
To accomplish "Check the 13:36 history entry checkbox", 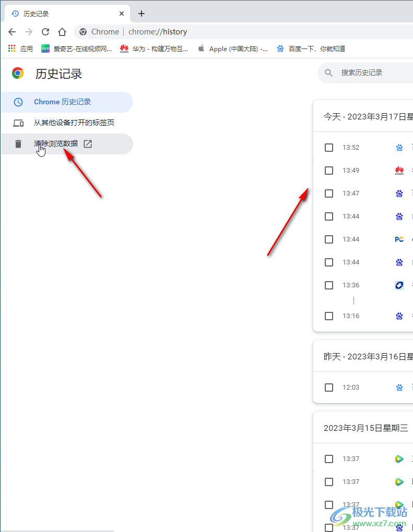I will pos(329,285).
